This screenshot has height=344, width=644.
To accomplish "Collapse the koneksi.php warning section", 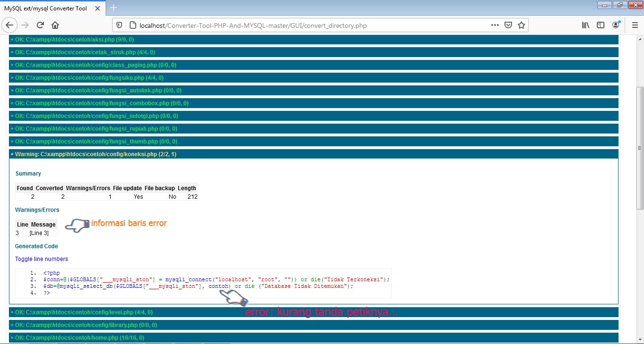I will (92, 154).
